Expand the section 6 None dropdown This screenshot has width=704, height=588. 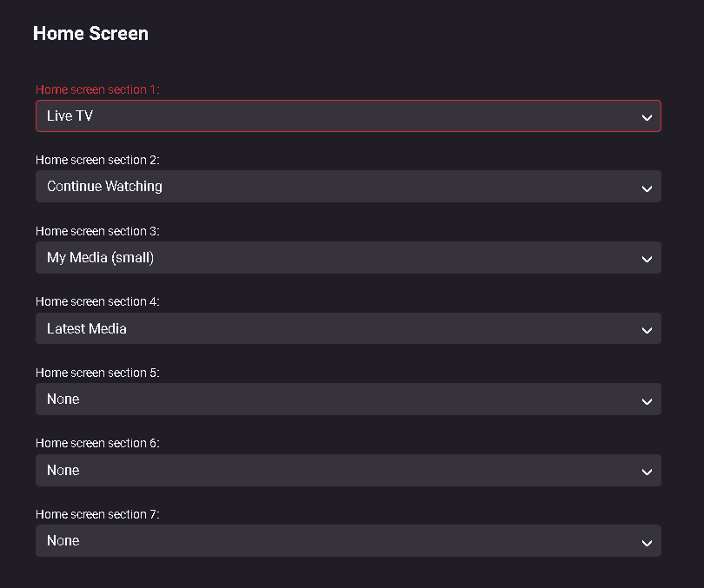pos(348,471)
